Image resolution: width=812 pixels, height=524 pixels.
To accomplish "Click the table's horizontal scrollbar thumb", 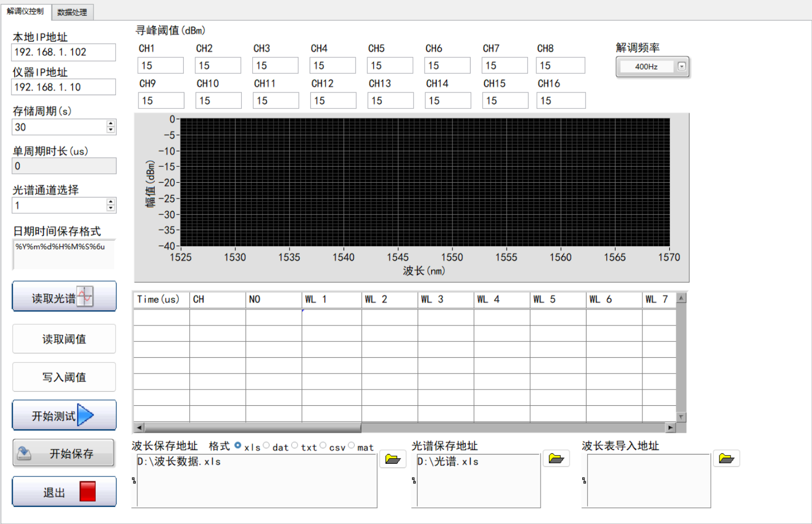I will coord(252,428).
